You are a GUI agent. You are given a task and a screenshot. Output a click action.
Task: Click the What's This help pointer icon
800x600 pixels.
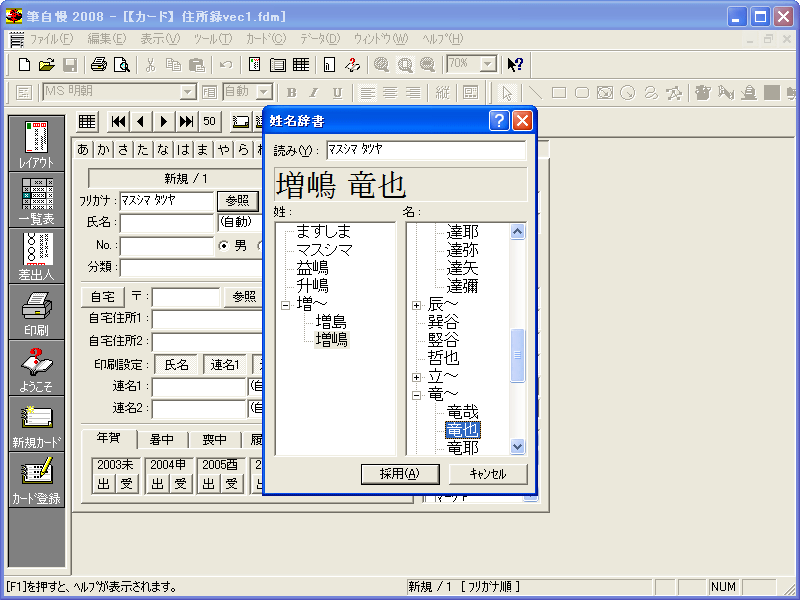515,65
